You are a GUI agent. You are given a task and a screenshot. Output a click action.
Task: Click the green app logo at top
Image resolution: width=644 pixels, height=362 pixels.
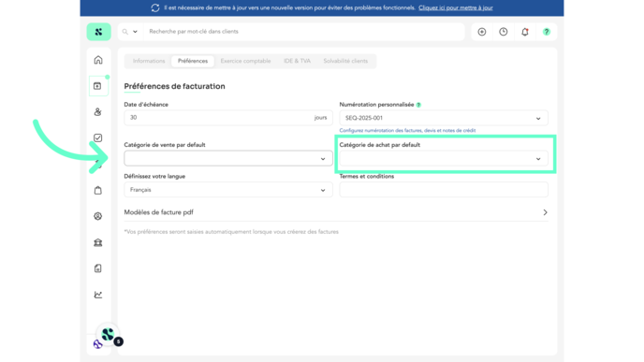(98, 32)
